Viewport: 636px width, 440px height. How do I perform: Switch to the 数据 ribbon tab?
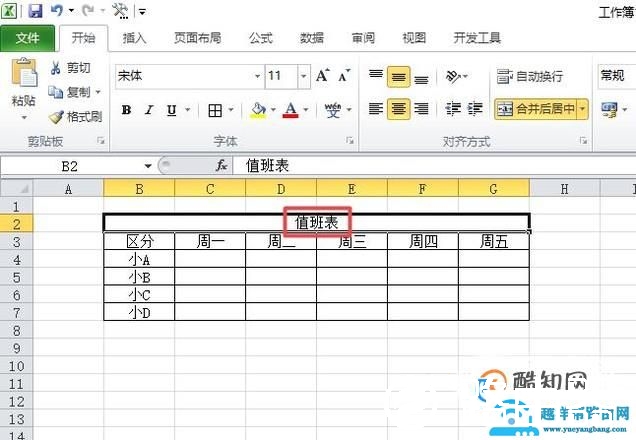click(312, 38)
